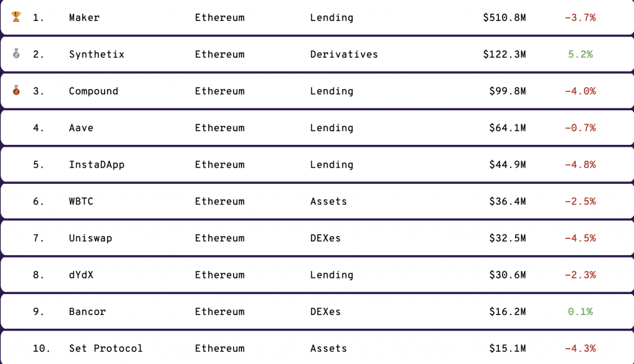
Task: Click the Derivatives category for Synthetix
Action: click(344, 54)
